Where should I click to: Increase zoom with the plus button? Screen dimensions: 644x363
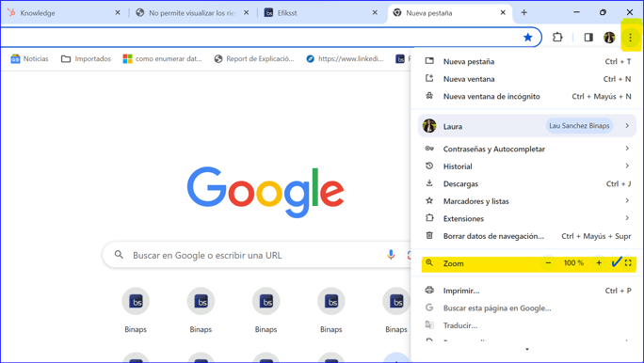pos(599,263)
